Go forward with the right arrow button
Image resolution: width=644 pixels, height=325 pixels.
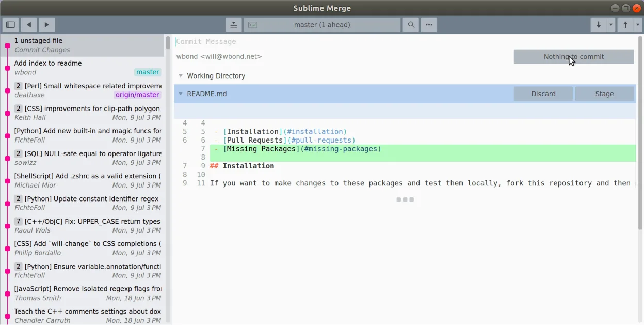click(46, 24)
